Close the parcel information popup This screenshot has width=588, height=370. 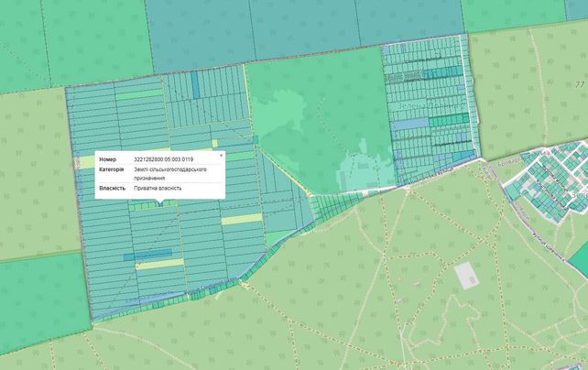[221, 155]
